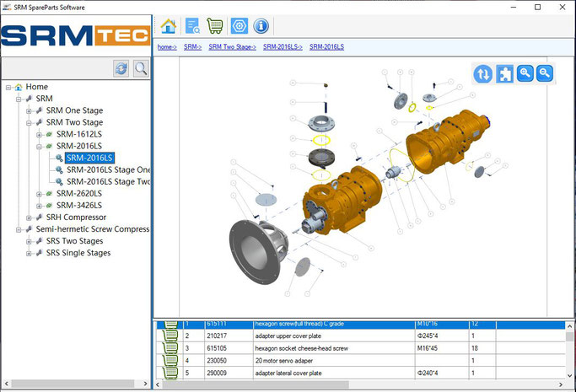Click the zoom in diagram button
This screenshot has width=576, height=392.
click(525, 73)
